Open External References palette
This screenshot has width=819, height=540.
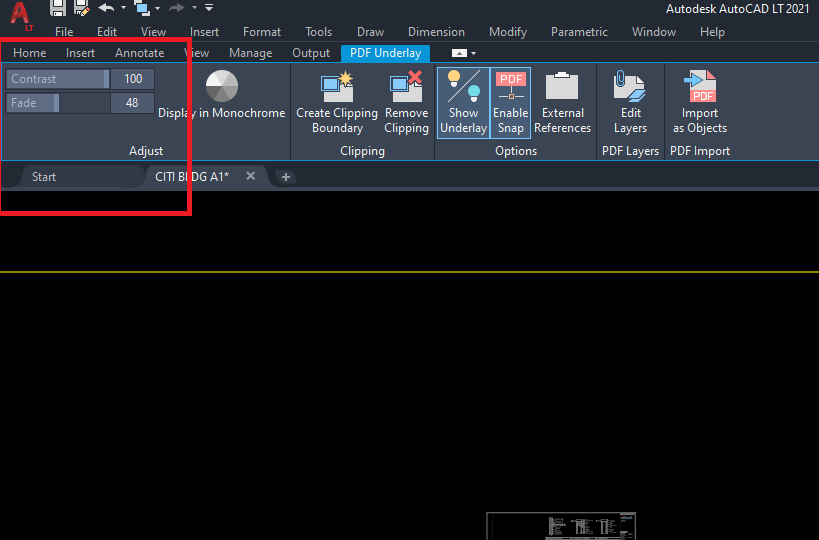point(562,102)
